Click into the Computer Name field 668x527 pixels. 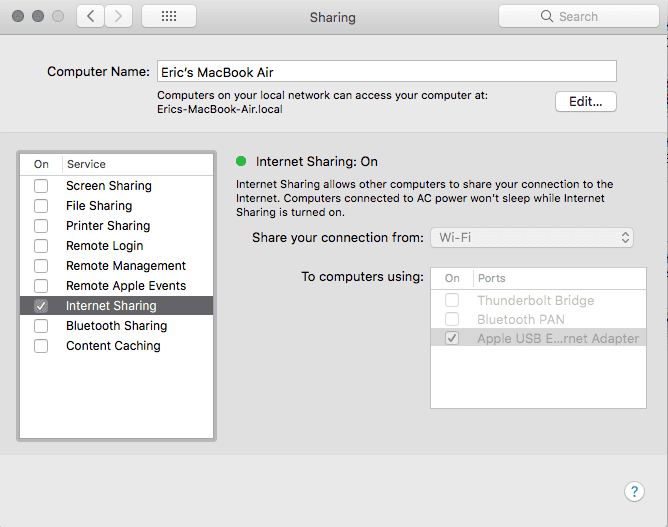[387, 71]
